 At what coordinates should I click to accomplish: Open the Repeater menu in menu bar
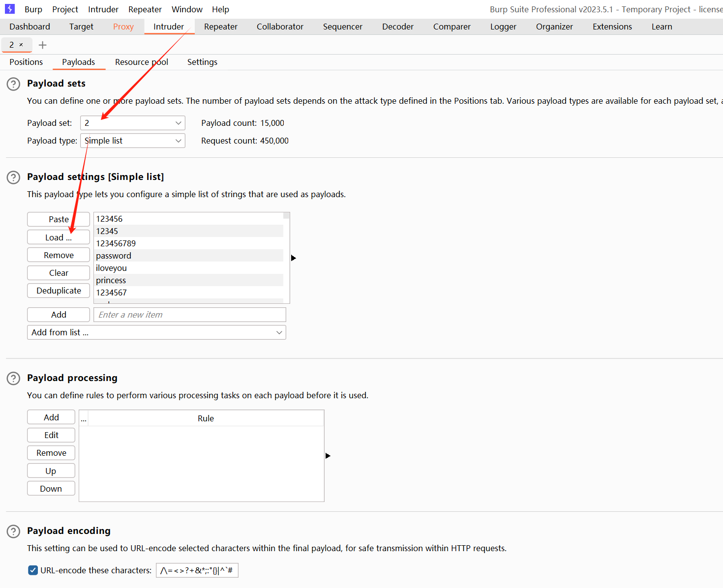point(145,9)
